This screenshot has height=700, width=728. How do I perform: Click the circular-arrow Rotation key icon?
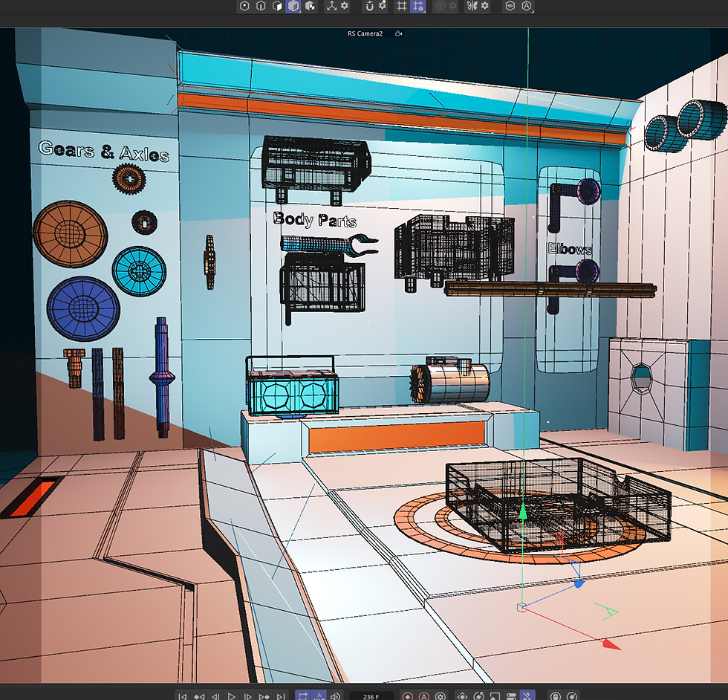(x=478, y=696)
